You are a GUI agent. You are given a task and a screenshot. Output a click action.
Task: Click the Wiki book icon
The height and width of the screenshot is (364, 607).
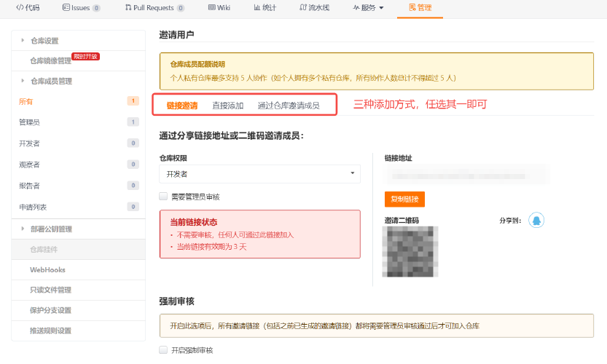[212, 7]
